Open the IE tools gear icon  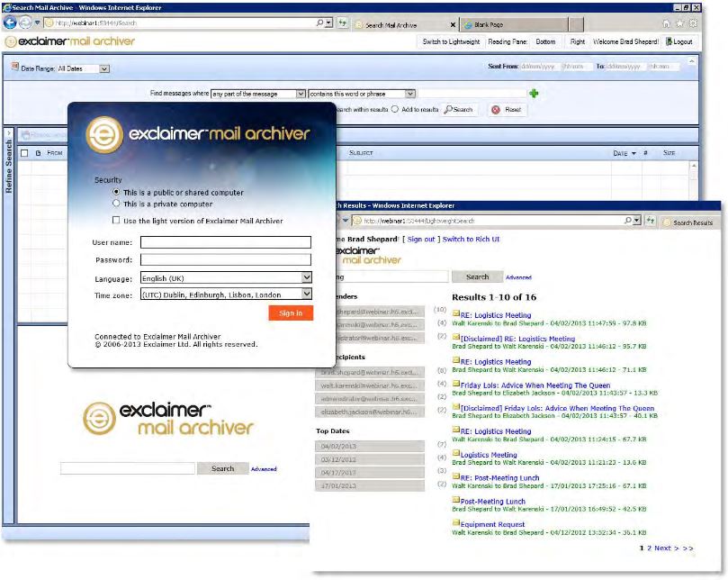693,23
